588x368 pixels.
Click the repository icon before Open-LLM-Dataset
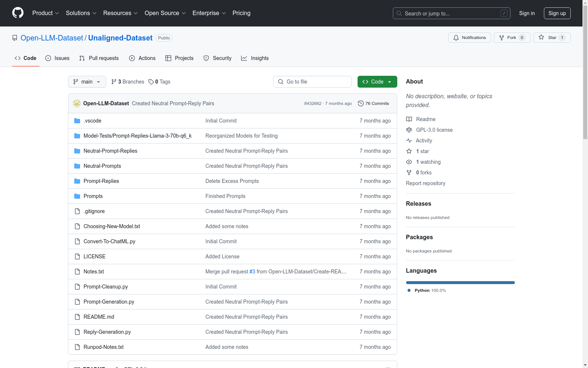(15, 38)
